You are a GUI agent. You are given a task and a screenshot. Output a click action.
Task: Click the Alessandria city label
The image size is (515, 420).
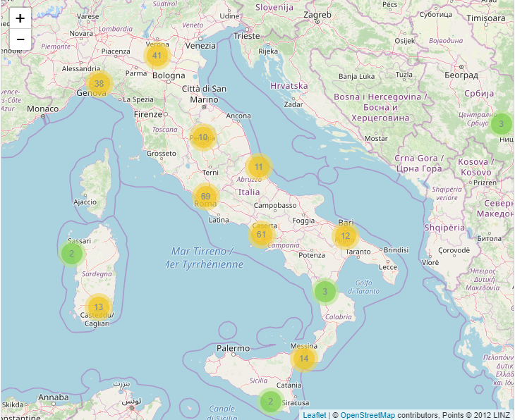81,68
